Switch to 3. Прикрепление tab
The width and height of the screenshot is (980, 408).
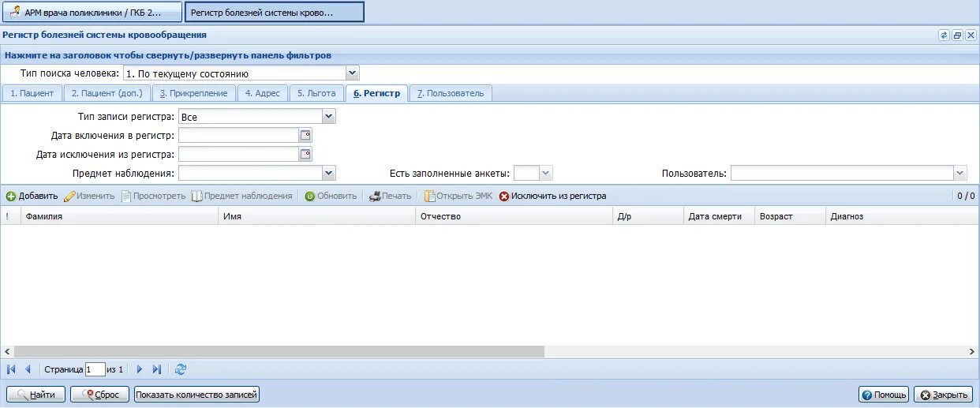tap(194, 93)
